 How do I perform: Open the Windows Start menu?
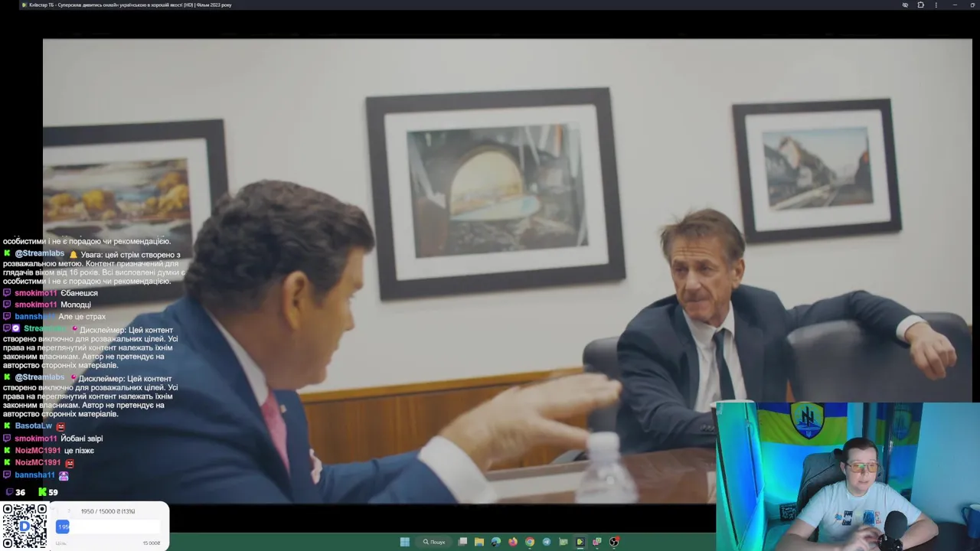point(405,542)
